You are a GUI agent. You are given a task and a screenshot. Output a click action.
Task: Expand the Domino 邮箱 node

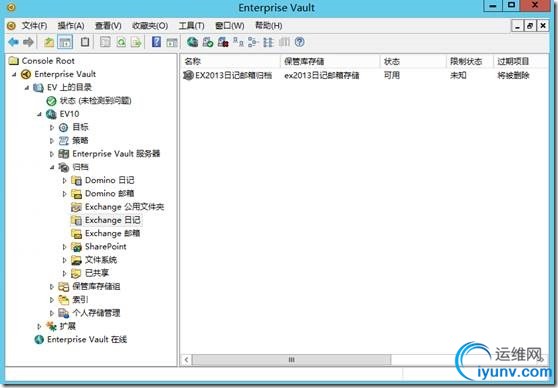pyautogui.click(x=64, y=194)
